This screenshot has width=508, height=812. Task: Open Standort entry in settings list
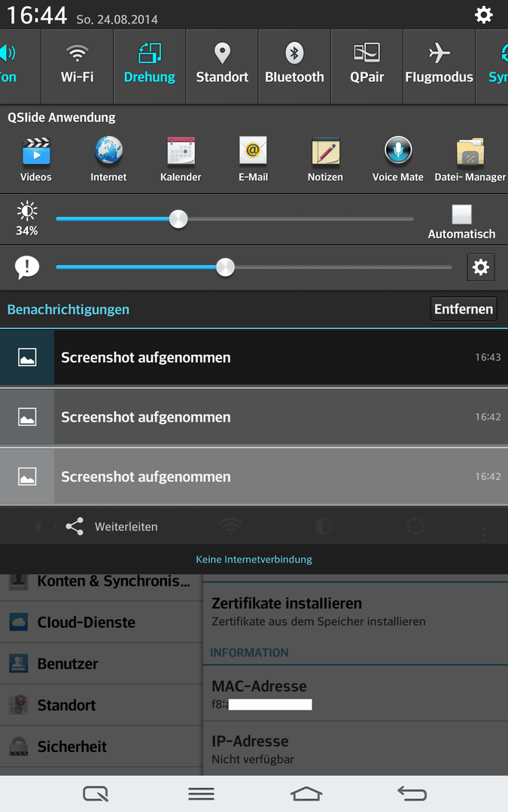pos(101,704)
